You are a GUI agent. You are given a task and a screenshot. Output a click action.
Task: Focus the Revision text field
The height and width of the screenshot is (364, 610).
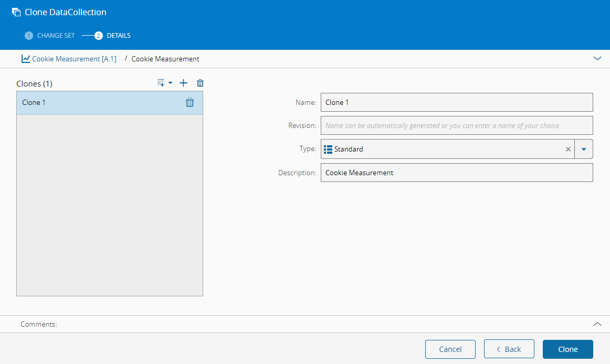point(456,125)
